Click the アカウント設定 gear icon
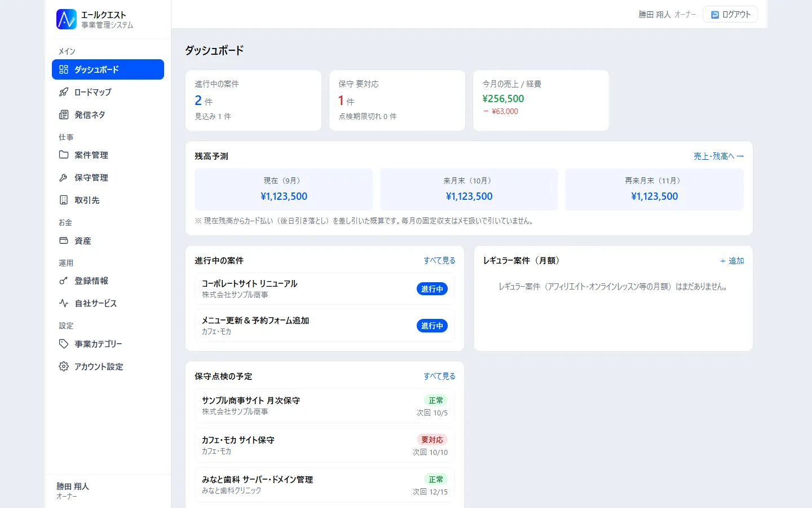Viewport: 812px width, 508px height. [64, 366]
